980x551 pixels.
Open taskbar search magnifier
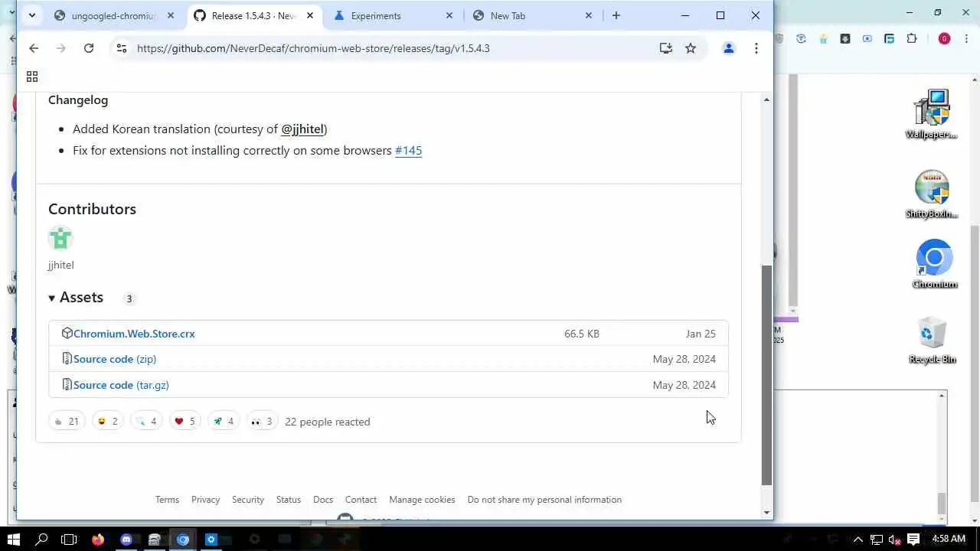tap(42, 540)
